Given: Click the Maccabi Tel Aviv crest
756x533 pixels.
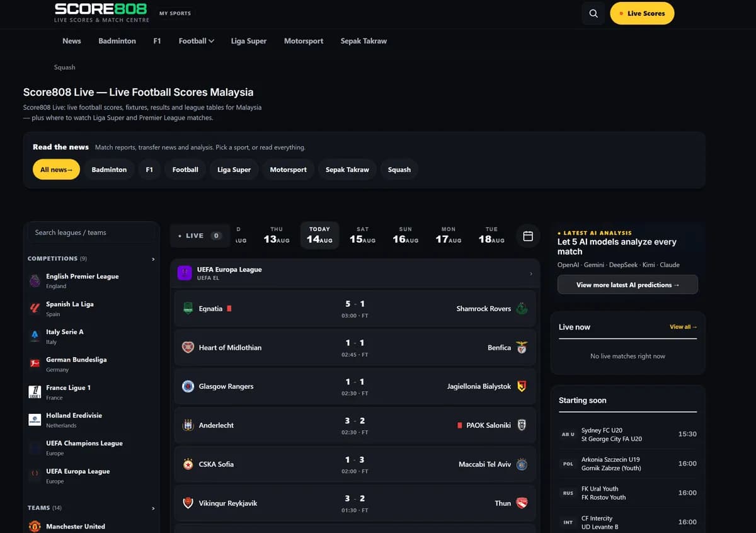Looking at the screenshot, I should tap(522, 464).
